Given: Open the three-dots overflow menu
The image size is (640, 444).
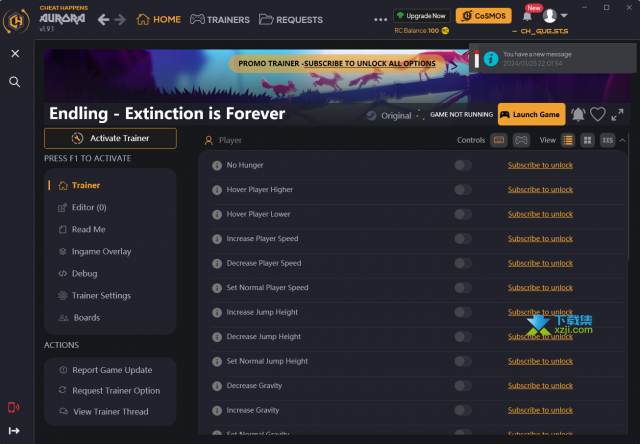Looking at the screenshot, I should click(380, 19).
